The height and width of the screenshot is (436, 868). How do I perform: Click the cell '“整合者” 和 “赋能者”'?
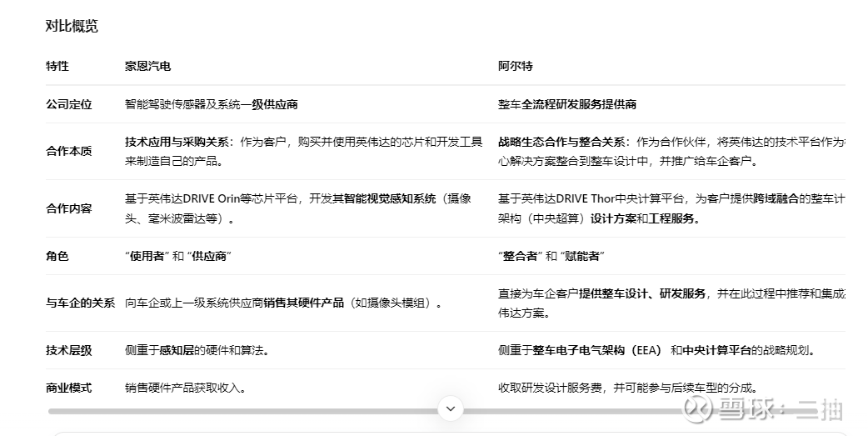[x=551, y=256]
